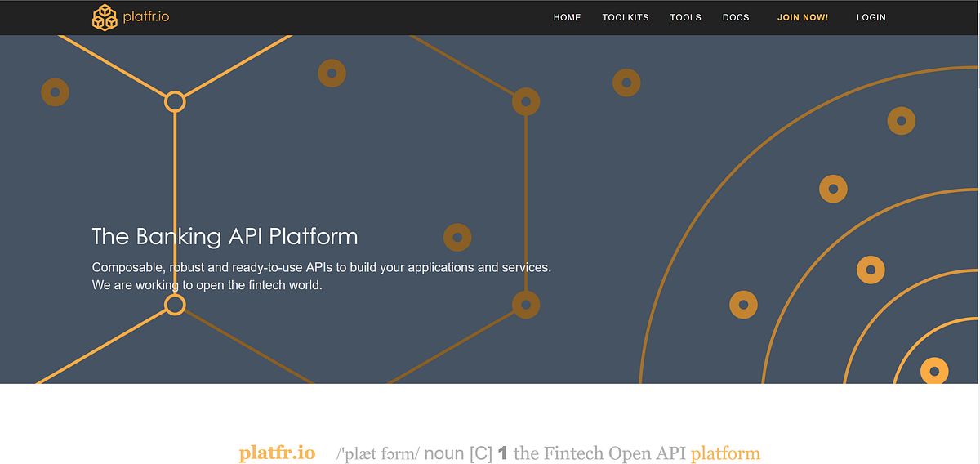This screenshot has height=464, width=980.
Task: Click the lower hollow node on left hexagon
Action: [x=175, y=305]
